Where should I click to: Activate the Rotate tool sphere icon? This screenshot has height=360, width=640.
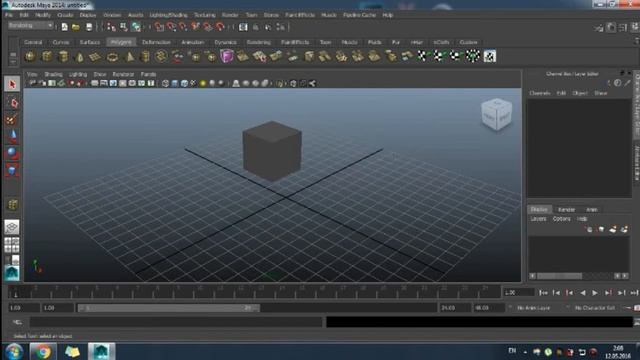click(12, 153)
